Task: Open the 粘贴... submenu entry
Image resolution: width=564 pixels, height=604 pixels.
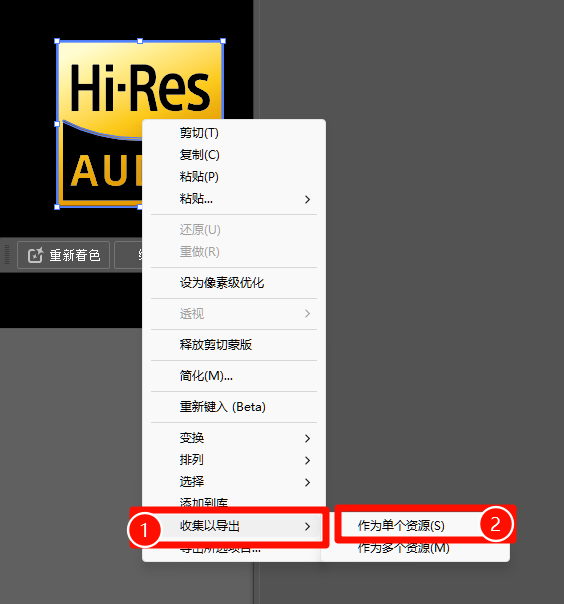Action: tap(234, 199)
